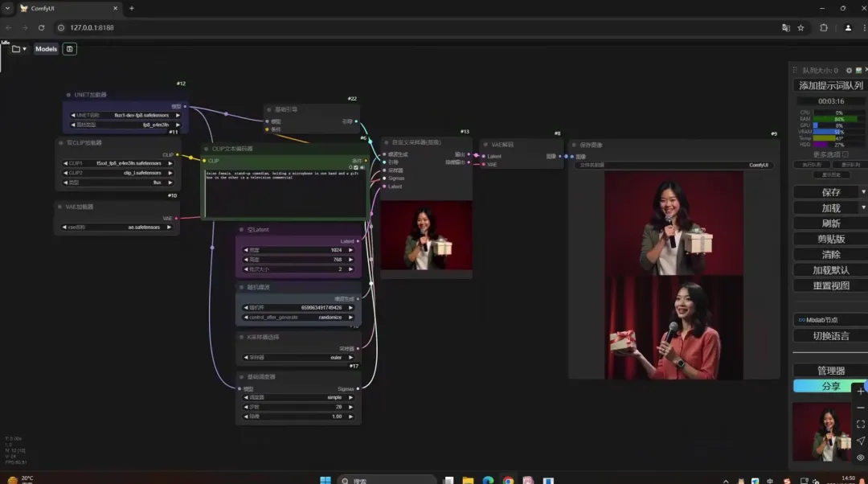Click the 添加提示词队列 button
The height and width of the screenshot is (484, 868).
pyautogui.click(x=830, y=85)
